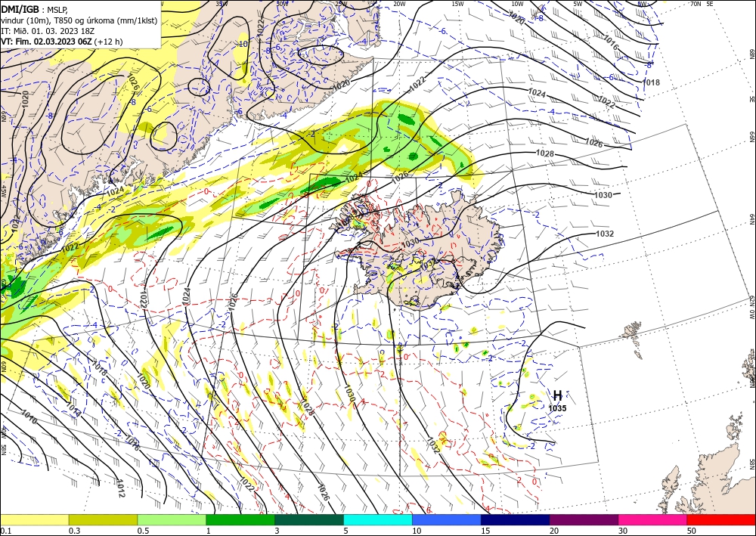Click the '1024' isobar label north-east of Iceland
756x536 pixels.
click(x=537, y=93)
